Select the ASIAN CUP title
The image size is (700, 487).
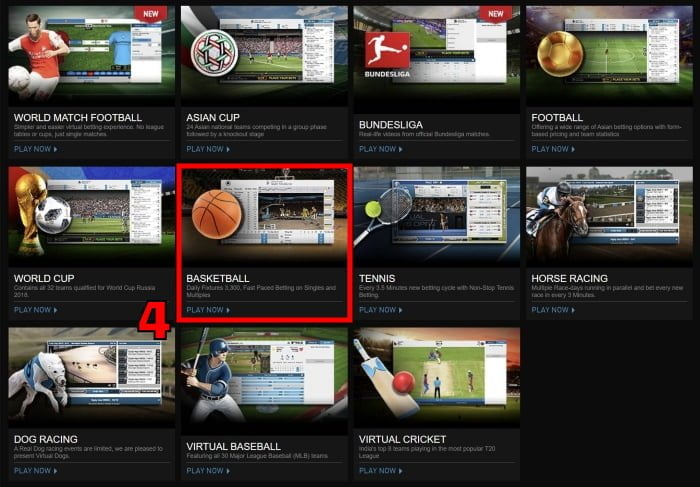coord(213,118)
